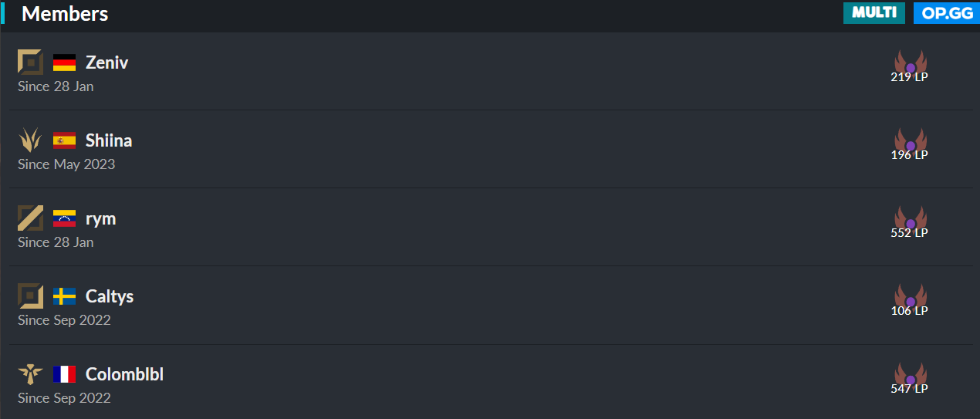Click the role icon beside Colomblbl

click(30, 374)
